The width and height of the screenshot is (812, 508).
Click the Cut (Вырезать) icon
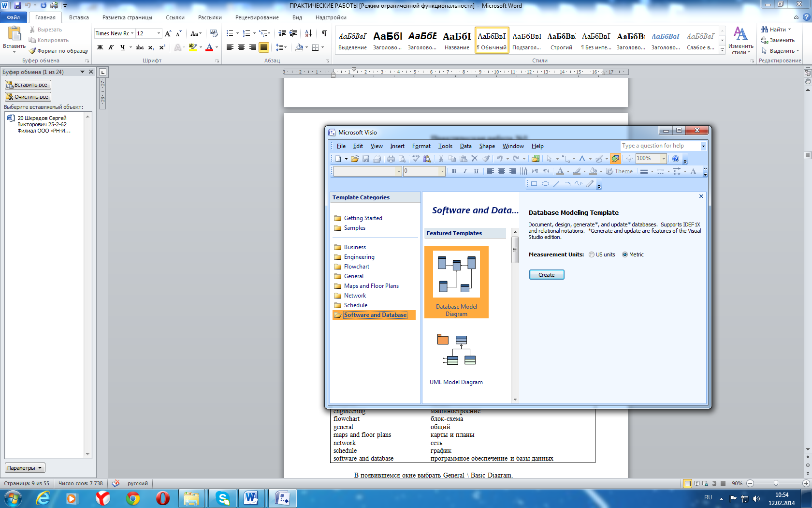(32, 30)
